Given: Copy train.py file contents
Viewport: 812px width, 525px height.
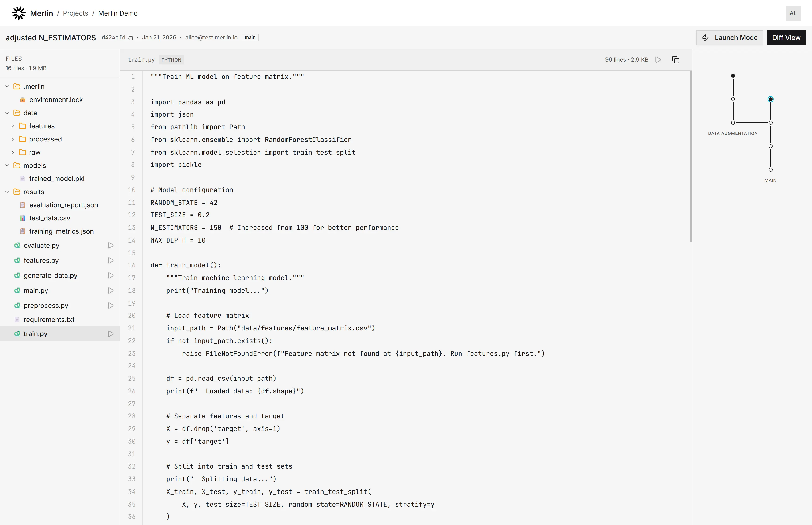Looking at the screenshot, I should [675, 60].
